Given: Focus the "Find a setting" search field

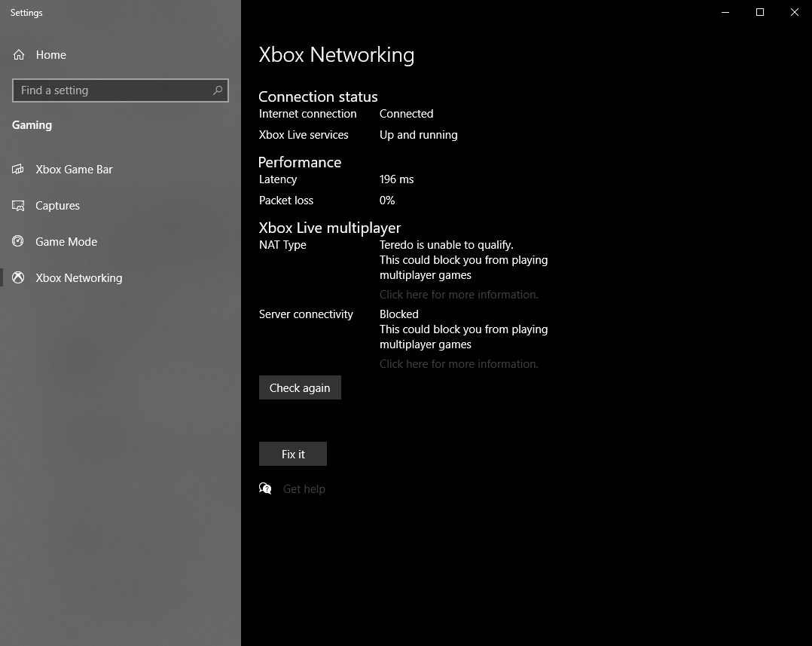Looking at the screenshot, I should (113, 90).
